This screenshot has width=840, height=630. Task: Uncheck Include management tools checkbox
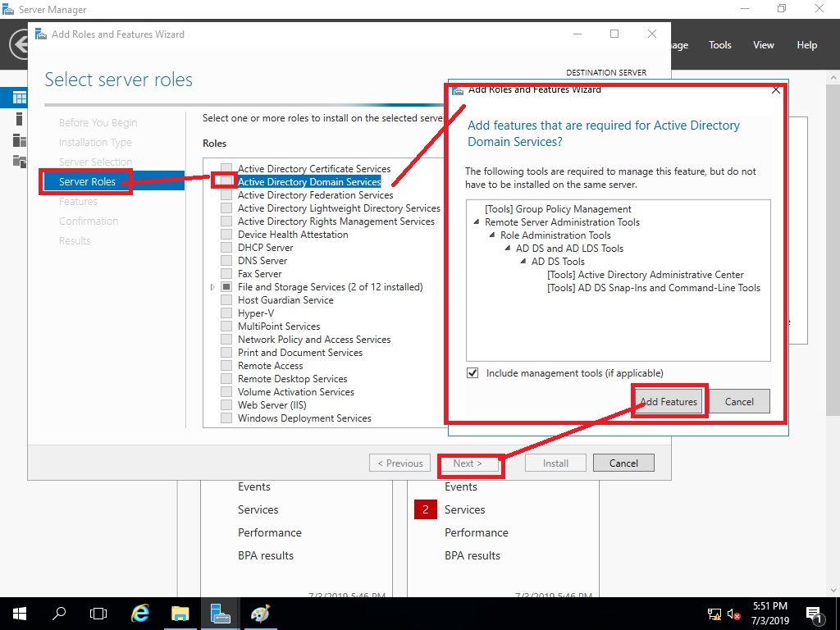472,373
